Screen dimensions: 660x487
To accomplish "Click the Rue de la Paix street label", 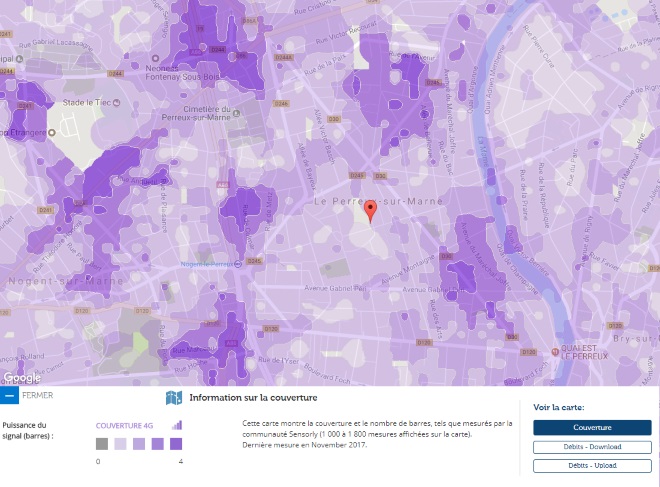I will (326, 65).
